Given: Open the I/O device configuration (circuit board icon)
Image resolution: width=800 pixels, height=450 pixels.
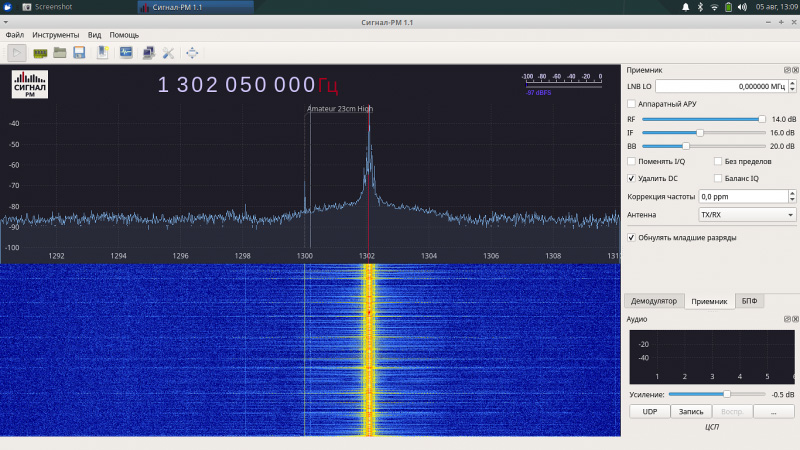Looking at the screenshot, I should [41, 52].
